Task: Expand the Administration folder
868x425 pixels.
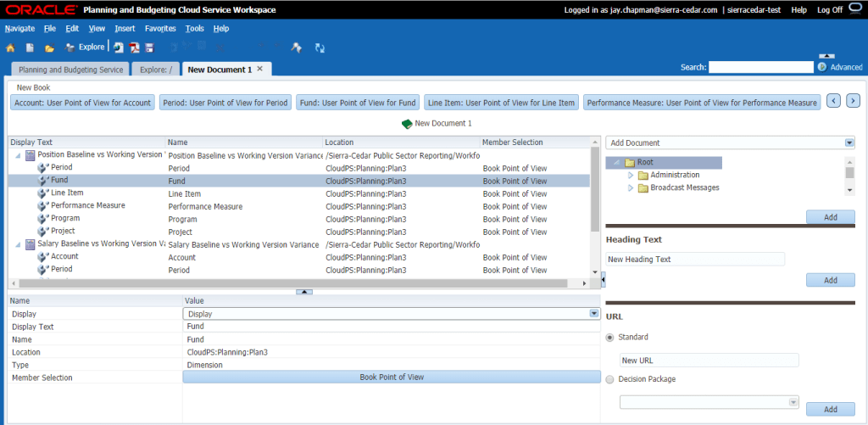Action: (x=630, y=175)
